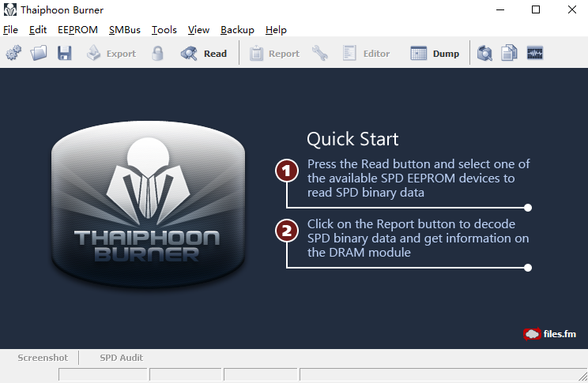Open settings via the gears toolbar icon
Viewport: 588px width, 383px height.
pos(13,53)
